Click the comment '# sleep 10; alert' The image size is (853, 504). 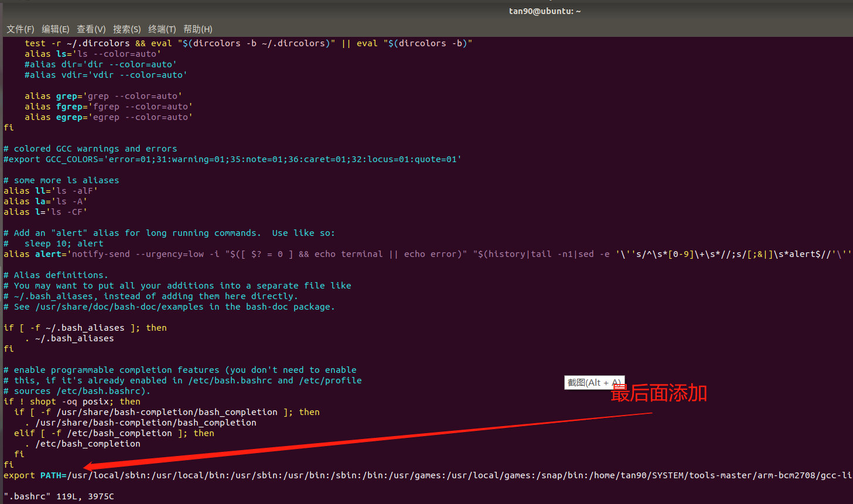pos(53,244)
